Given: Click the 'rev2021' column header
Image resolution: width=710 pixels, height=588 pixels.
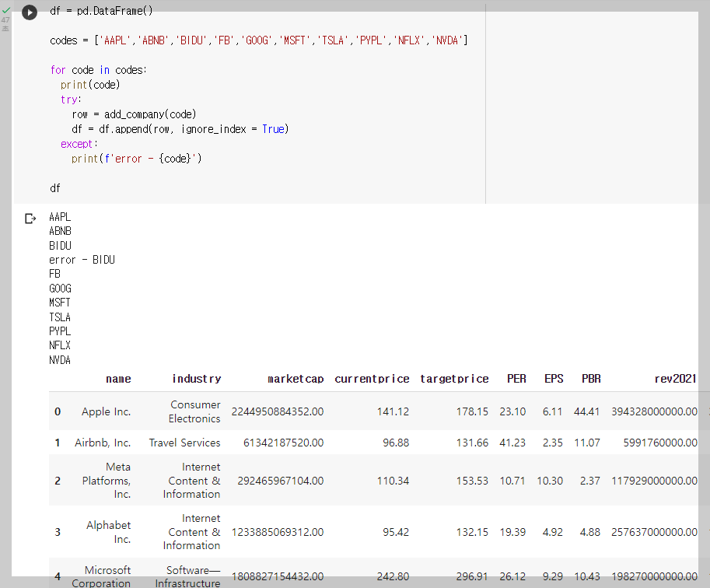Looking at the screenshot, I should 675,379.
